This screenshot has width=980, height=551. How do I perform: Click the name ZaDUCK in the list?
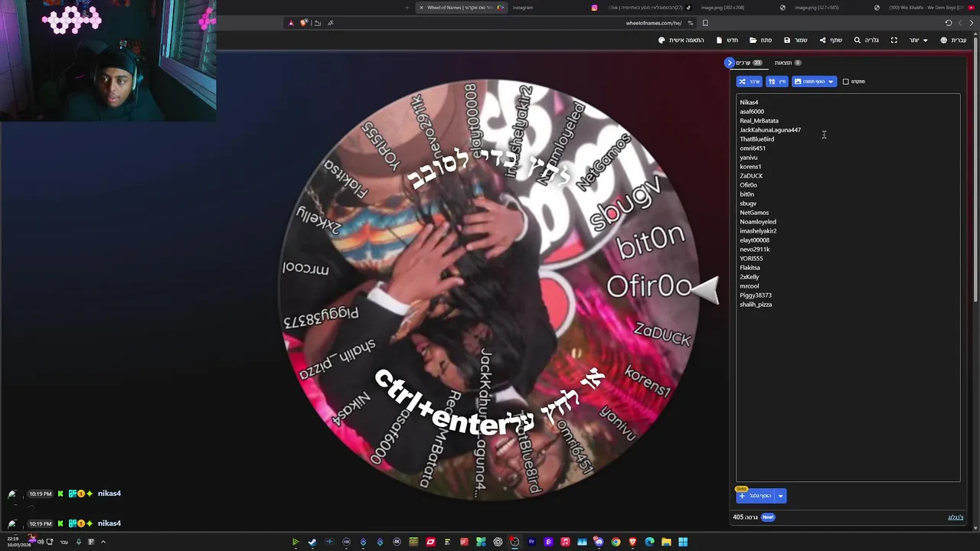751,176
